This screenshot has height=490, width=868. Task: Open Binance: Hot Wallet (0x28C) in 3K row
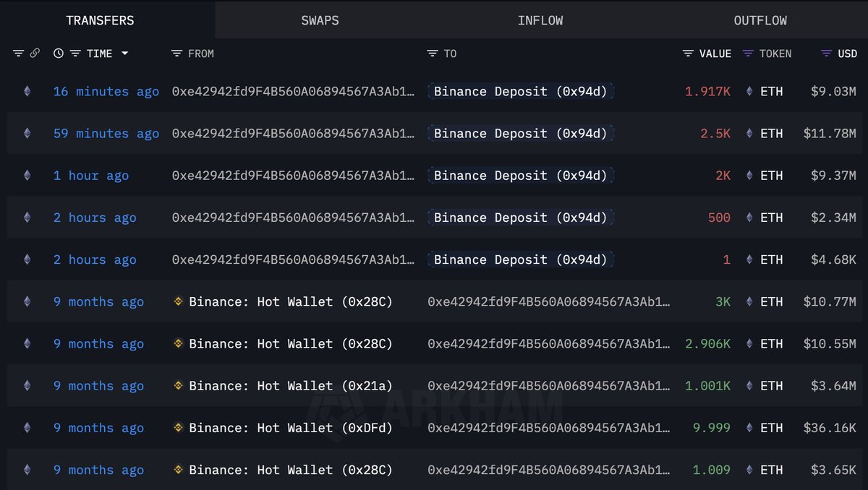click(x=291, y=301)
